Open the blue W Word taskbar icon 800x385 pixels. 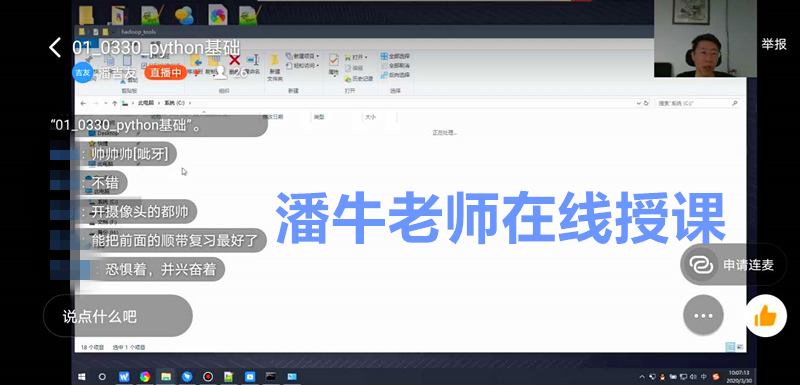tap(124, 377)
